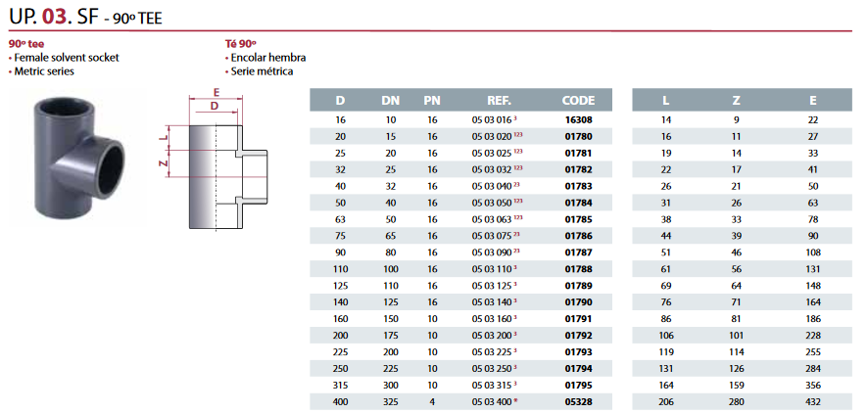Click product code 16308
The height and width of the screenshot is (413, 868).
point(579,119)
